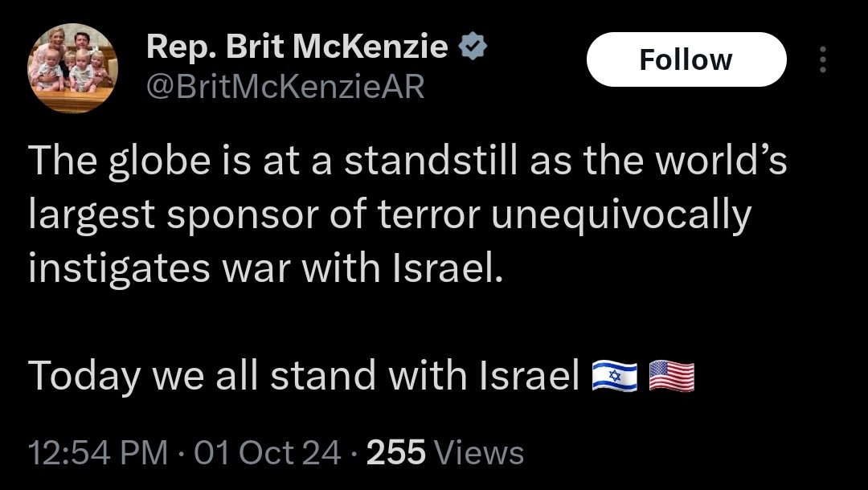Click "Israel" beside the flag emojis
The height and width of the screenshot is (490, 868).
click(x=530, y=375)
